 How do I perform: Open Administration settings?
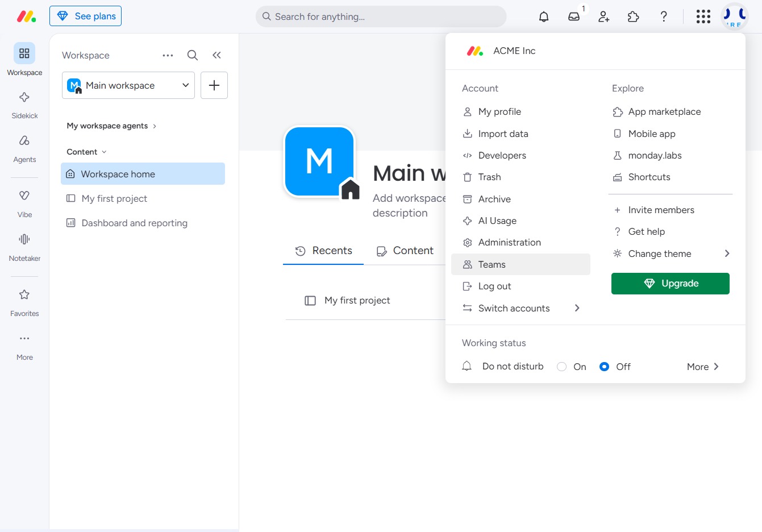(x=521, y=242)
